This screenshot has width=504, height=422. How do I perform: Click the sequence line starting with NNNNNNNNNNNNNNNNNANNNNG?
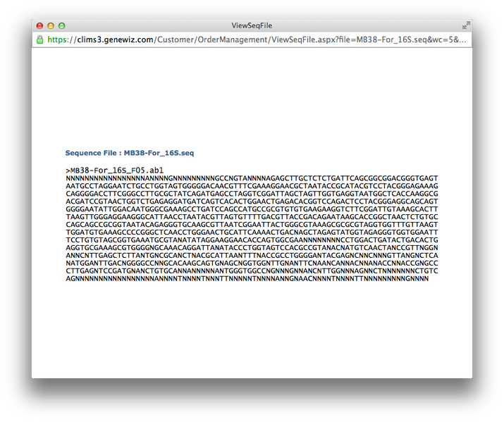pyautogui.click(x=252, y=178)
